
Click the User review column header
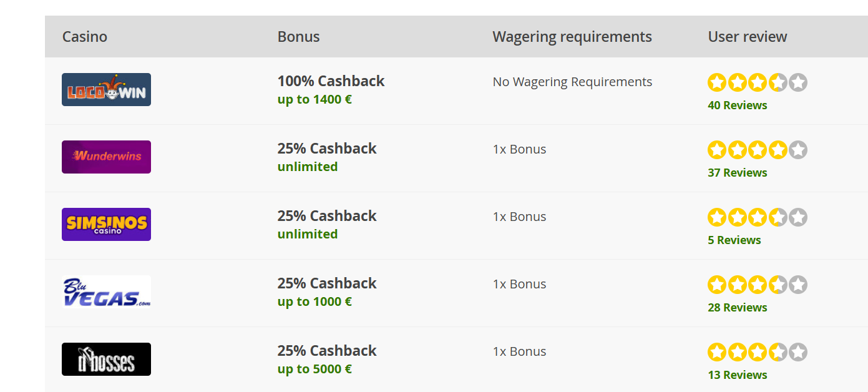pyautogui.click(x=748, y=37)
